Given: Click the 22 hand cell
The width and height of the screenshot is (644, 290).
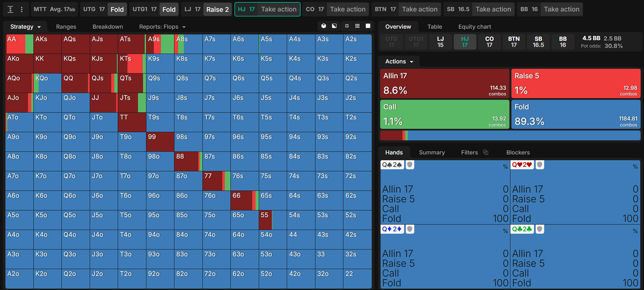Looking at the screenshot, I should coord(358,279).
